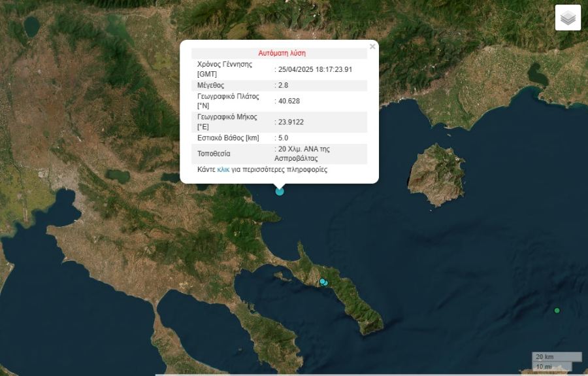Click the longitude value 23.9122
588x376 pixels.
tap(291, 122)
